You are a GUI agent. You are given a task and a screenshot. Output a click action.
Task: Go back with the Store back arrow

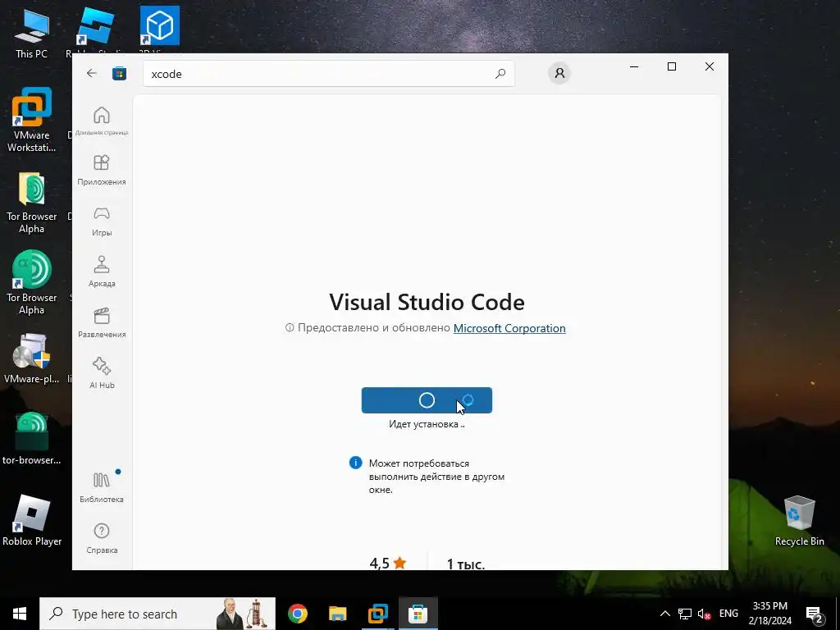(92, 73)
